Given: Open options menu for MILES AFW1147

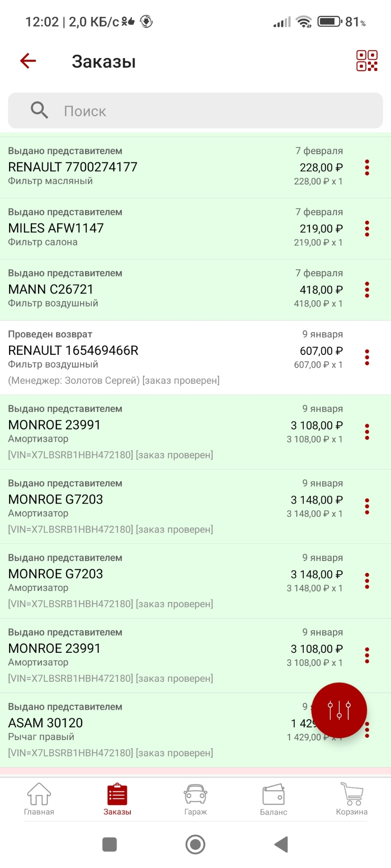Looking at the screenshot, I should point(367,229).
